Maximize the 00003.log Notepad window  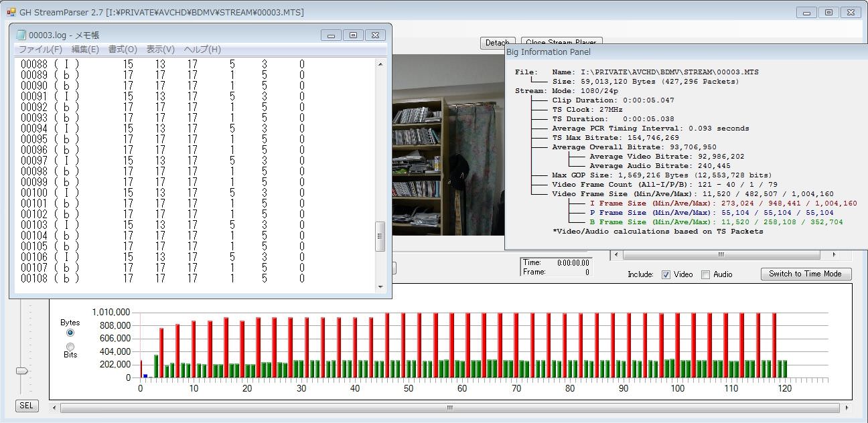pyautogui.click(x=353, y=35)
